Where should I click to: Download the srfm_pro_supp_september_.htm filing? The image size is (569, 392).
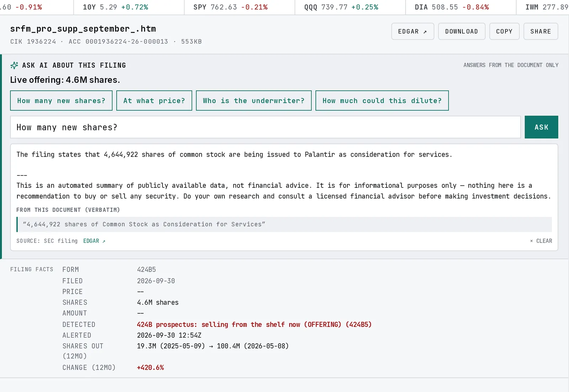[x=462, y=31]
